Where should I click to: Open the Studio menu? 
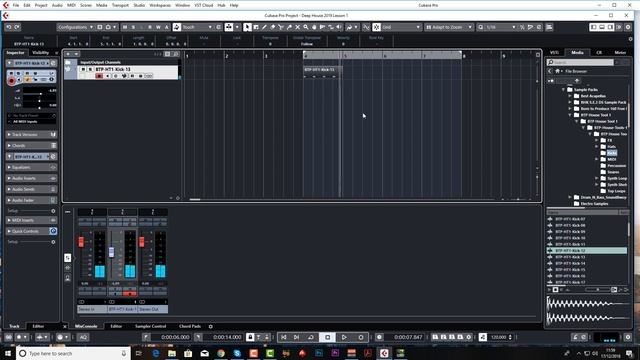coord(139,5)
